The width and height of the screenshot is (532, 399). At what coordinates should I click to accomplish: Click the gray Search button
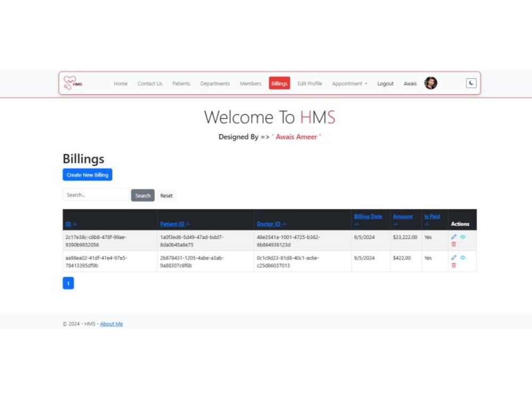[143, 195]
